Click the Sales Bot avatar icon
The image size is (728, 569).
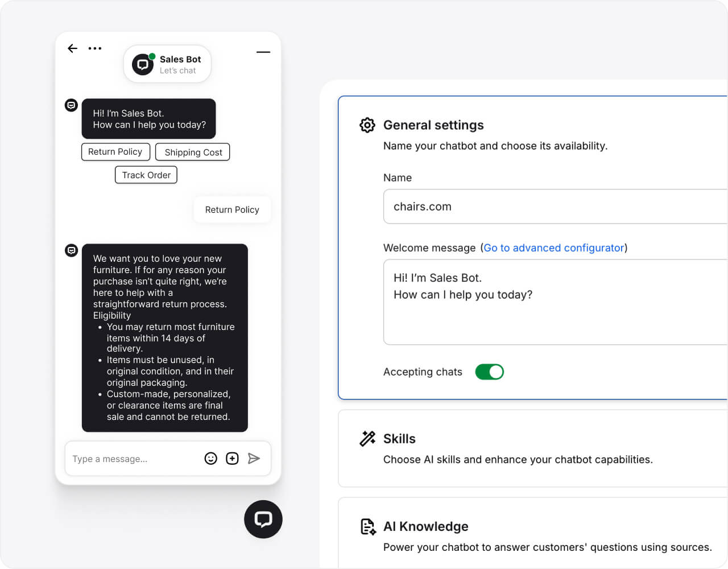pos(143,64)
